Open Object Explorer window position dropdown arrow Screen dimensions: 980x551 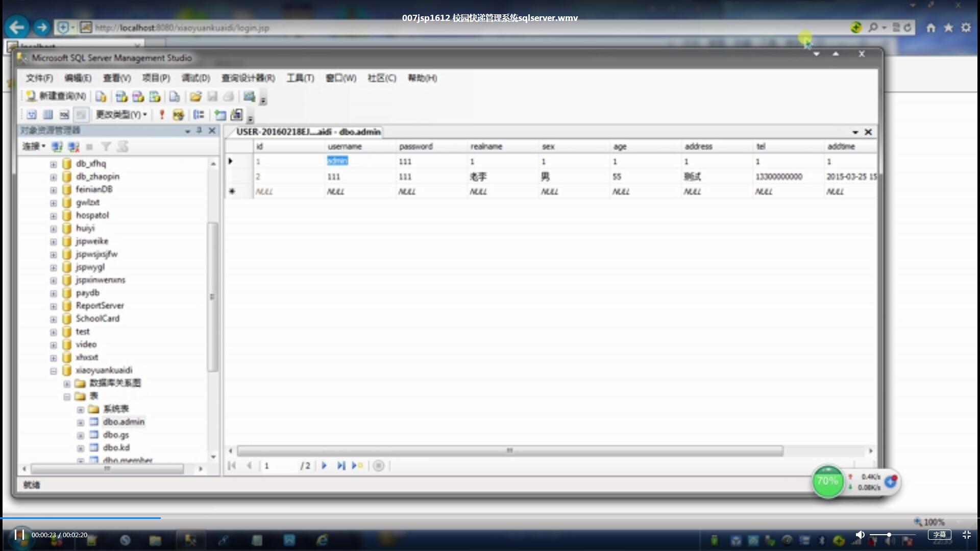[x=187, y=131]
